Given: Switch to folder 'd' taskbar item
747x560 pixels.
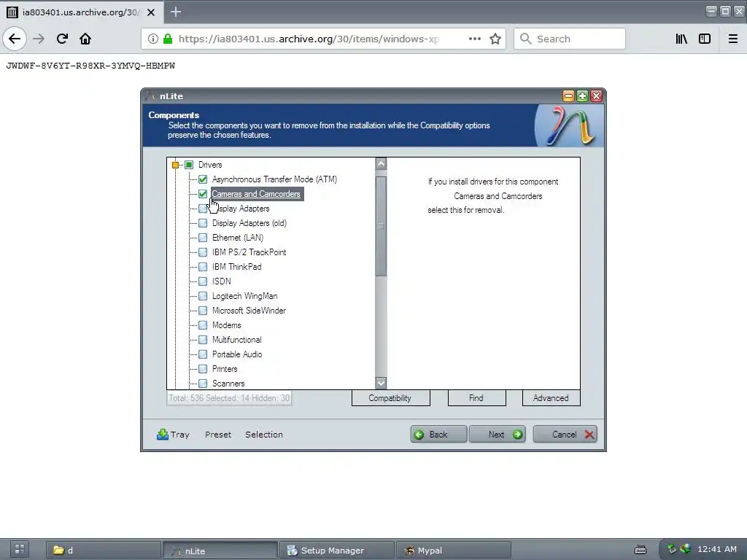Looking at the screenshot, I should tap(104, 551).
